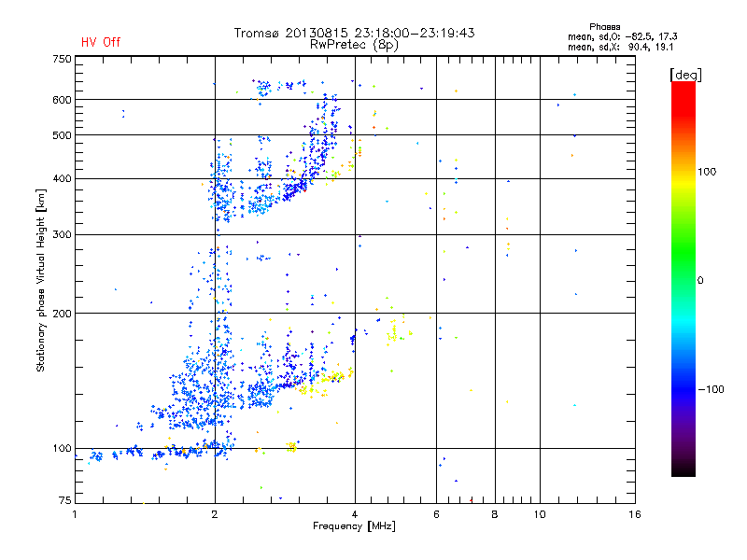Click the "[deg]" unit label above colorbar
Image resolution: width=747 pixels, height=560 pixels.
685,75
